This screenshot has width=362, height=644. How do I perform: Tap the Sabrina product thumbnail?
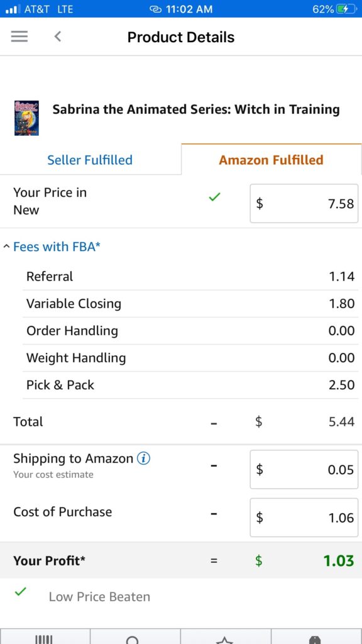(x=26, y=118)
